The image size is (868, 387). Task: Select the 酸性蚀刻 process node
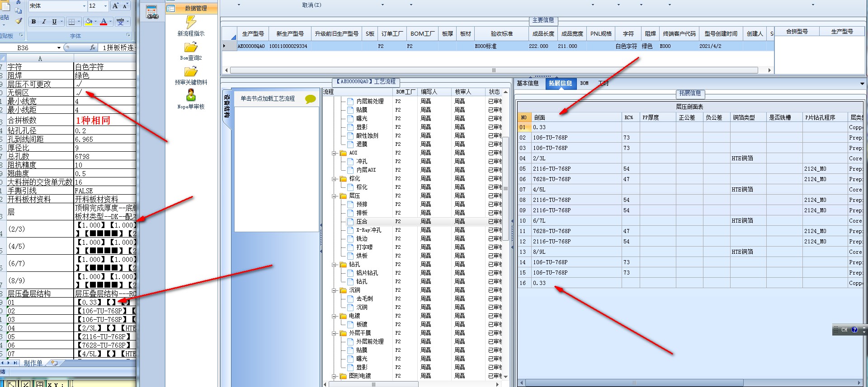pos(367,136)
